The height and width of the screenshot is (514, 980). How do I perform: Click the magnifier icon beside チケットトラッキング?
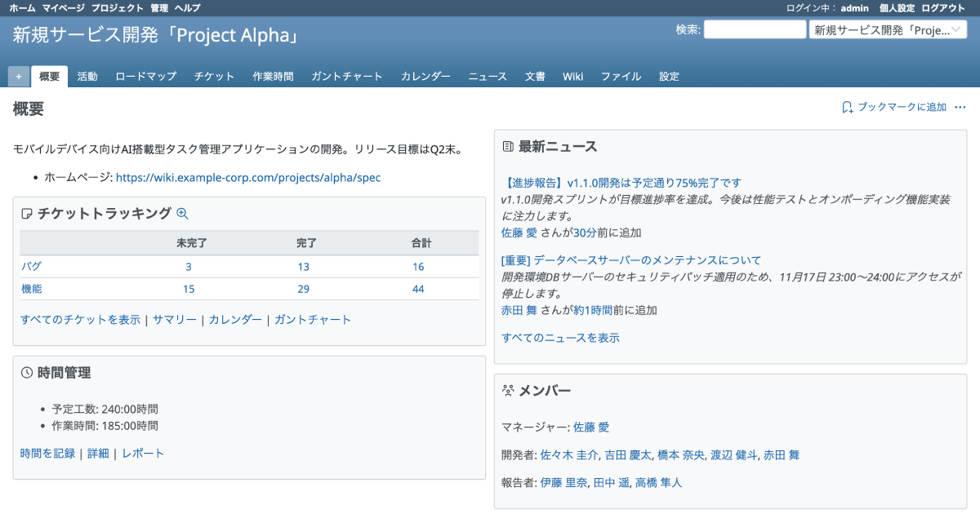pyautogui.click(x=182, y=214)
